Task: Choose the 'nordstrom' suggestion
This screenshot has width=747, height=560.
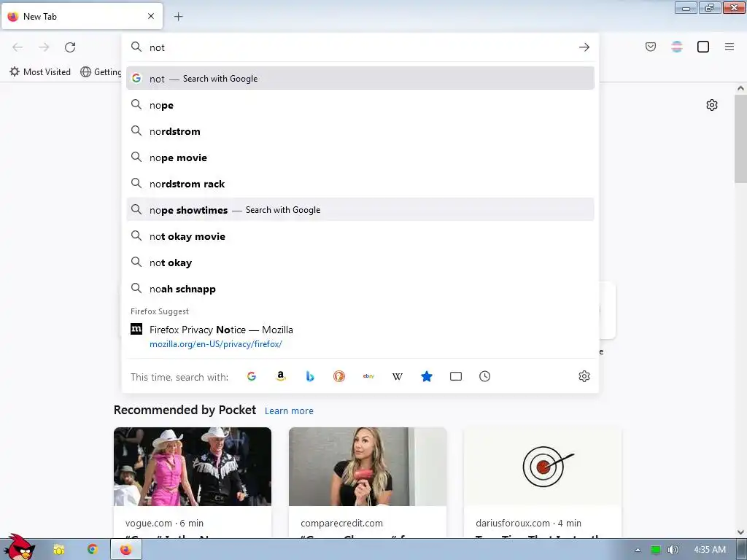Action: pos(360,131)
